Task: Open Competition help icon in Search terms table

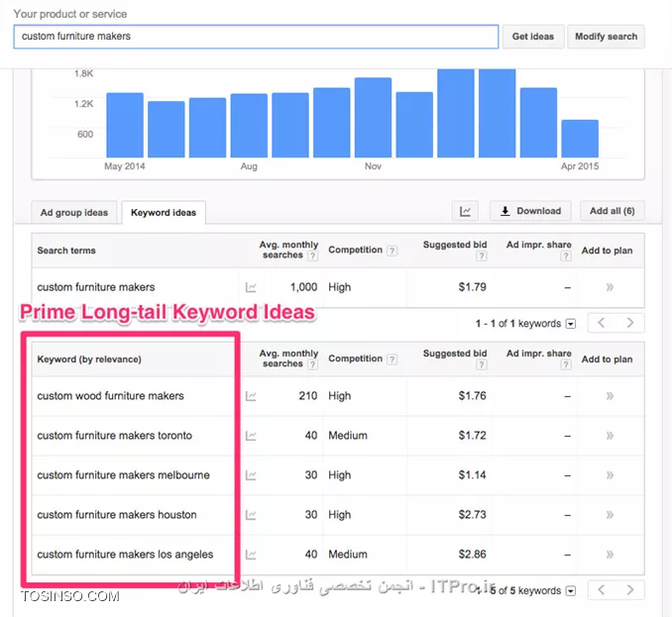Action: [x=392, y=251]
